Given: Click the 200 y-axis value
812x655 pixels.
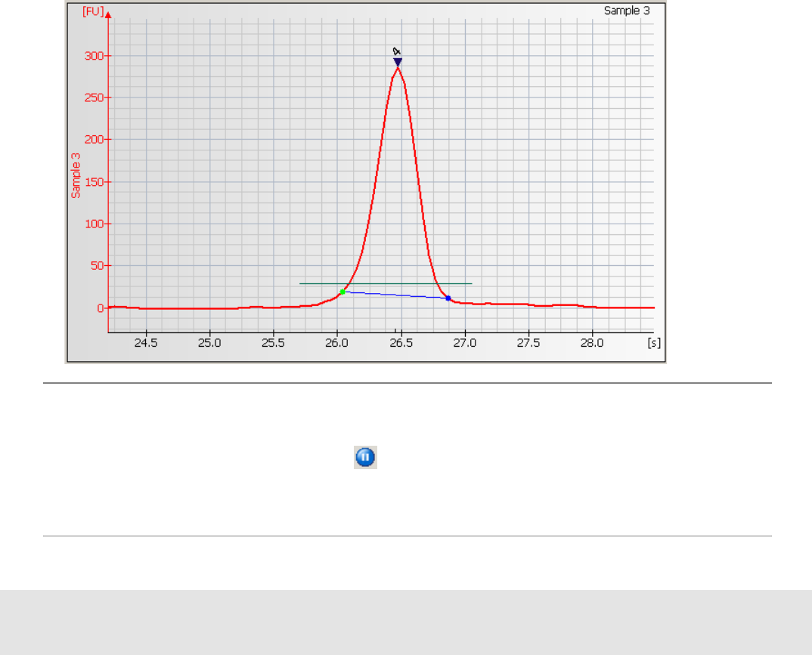Looking at the screenshot, I should point(94,140).
